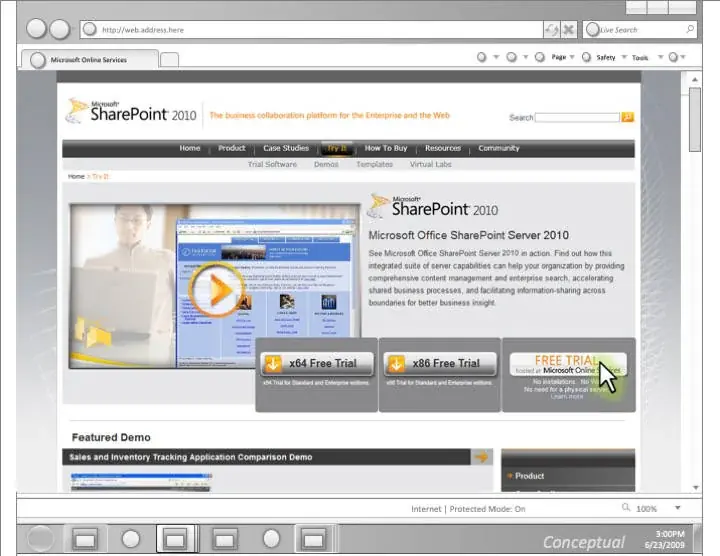Click the stop loading X icon
This screenshot has width=720, height=556.
pos(568,30)
